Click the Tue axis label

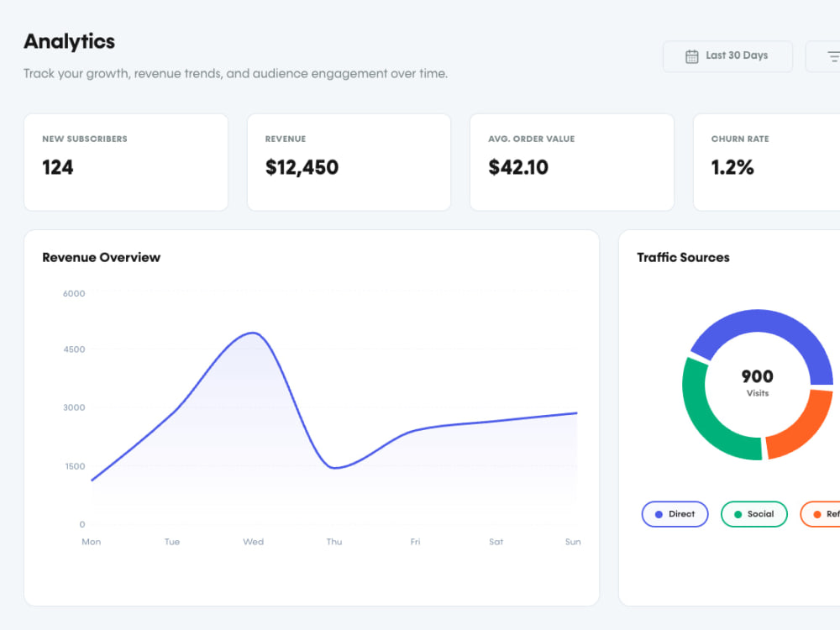(172, 542)
